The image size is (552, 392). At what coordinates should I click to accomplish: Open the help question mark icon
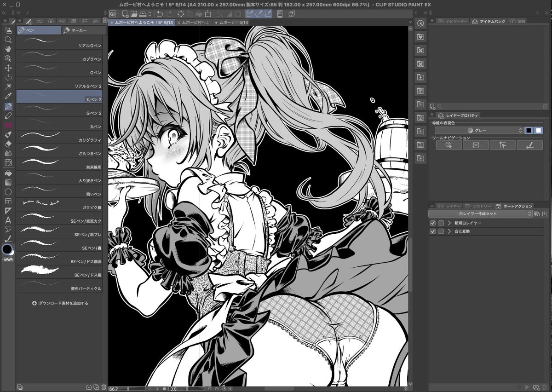[292, 13]
